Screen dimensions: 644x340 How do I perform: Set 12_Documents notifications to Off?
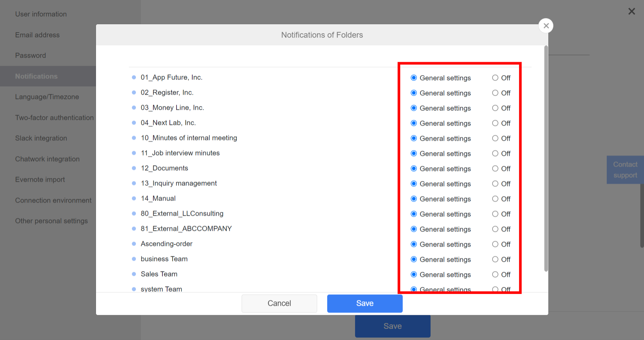(x=495, y=168)
